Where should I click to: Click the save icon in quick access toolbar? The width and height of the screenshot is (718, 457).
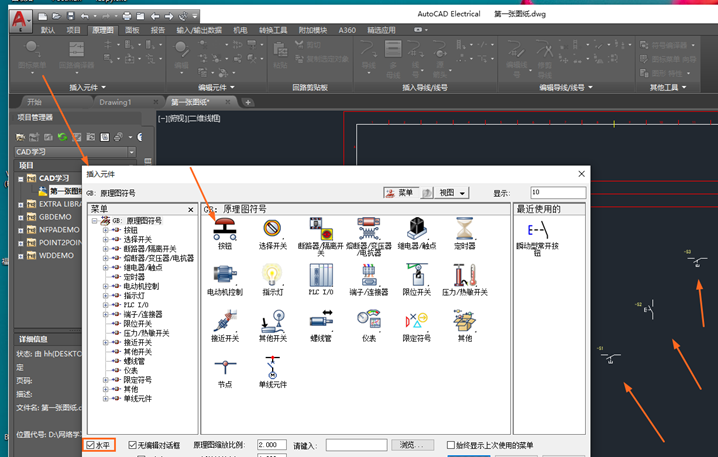70,16
